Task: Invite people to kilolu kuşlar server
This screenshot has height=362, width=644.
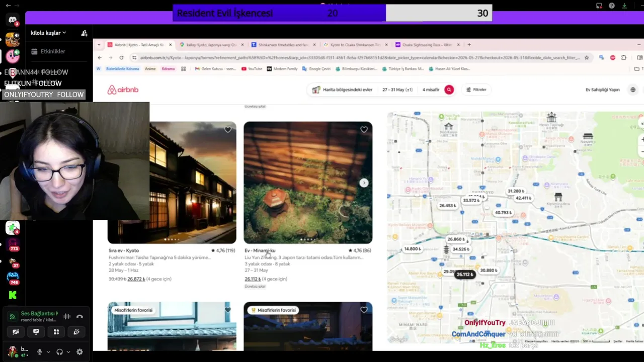Action: [84, 33]
